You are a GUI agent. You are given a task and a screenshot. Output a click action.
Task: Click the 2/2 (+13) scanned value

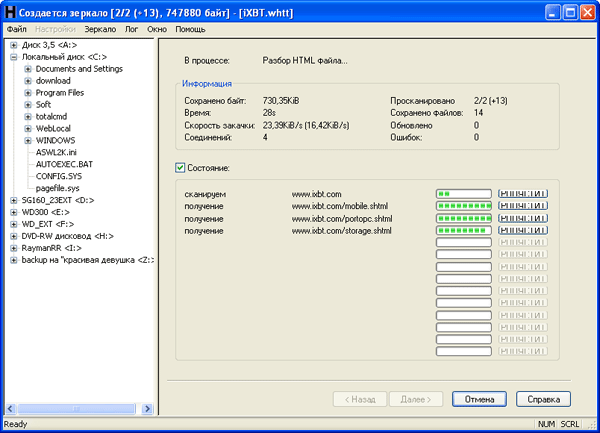pos(491,101)
